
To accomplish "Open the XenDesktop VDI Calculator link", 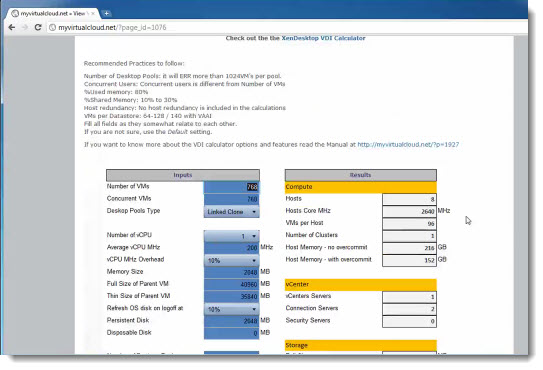I will click(323, 38).
